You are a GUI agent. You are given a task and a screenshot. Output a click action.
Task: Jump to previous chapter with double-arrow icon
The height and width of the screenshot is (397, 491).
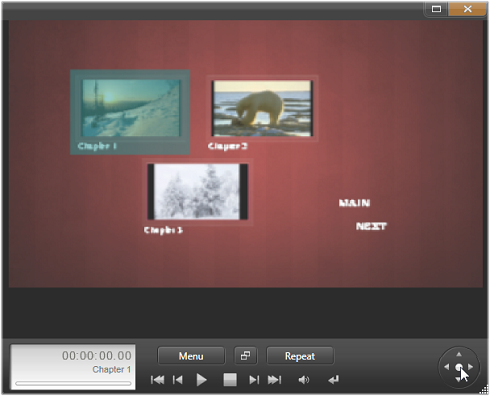[x=157, y=380]
